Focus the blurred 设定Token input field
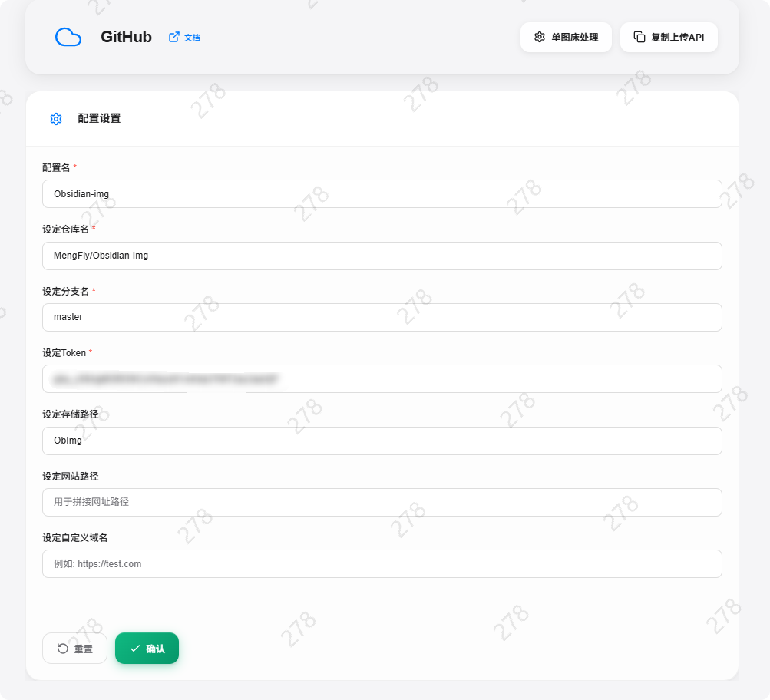The height and width of the screenshot is (700, 770). [382, 378]
